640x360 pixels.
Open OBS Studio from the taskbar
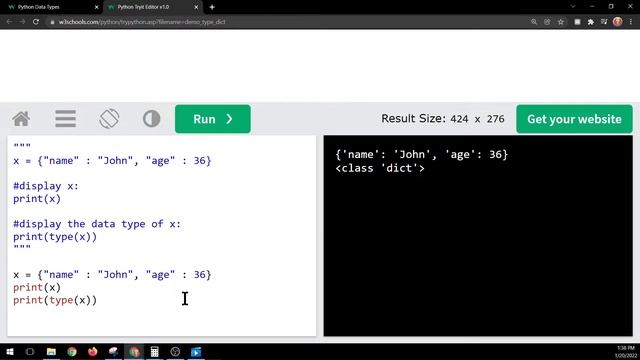point(175,351)
